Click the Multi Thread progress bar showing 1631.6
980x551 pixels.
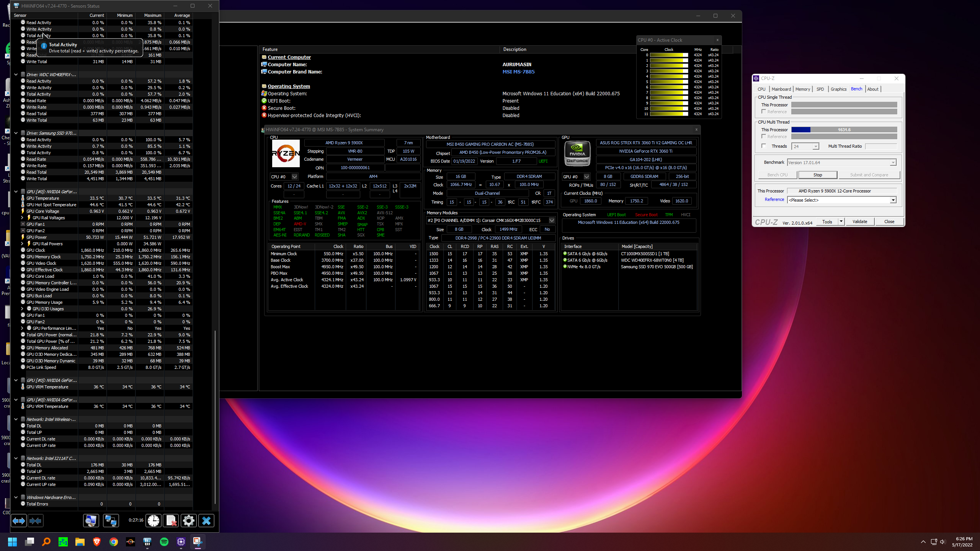tap(844, 130)
